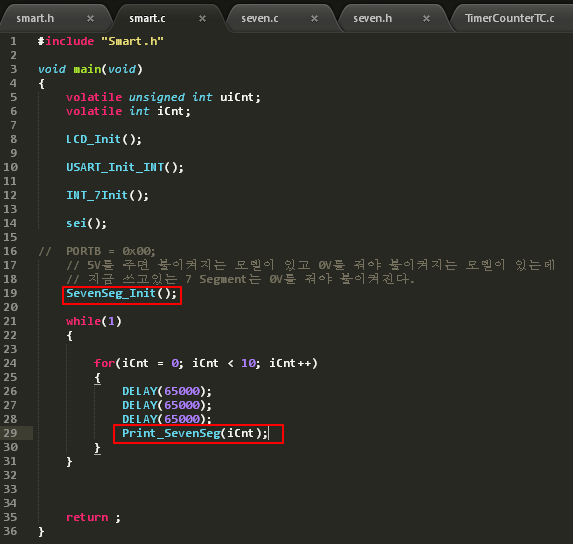Click the USART_Init_INT() call

click(x=125, y=167)
